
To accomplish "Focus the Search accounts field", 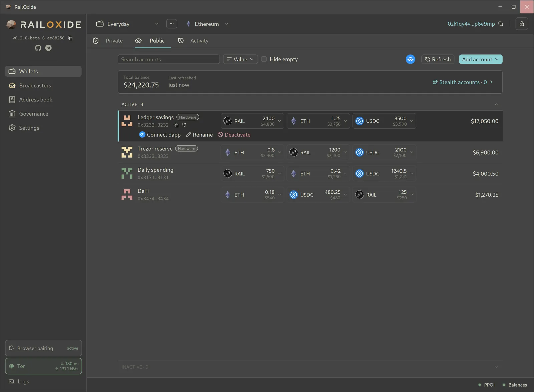I will click(x=169, y=59).
